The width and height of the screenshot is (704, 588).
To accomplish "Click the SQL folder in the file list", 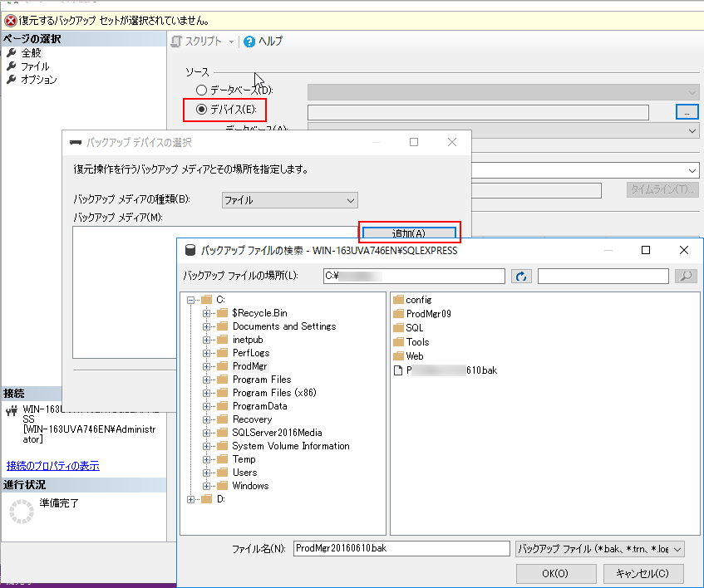I will pos(414,328).
